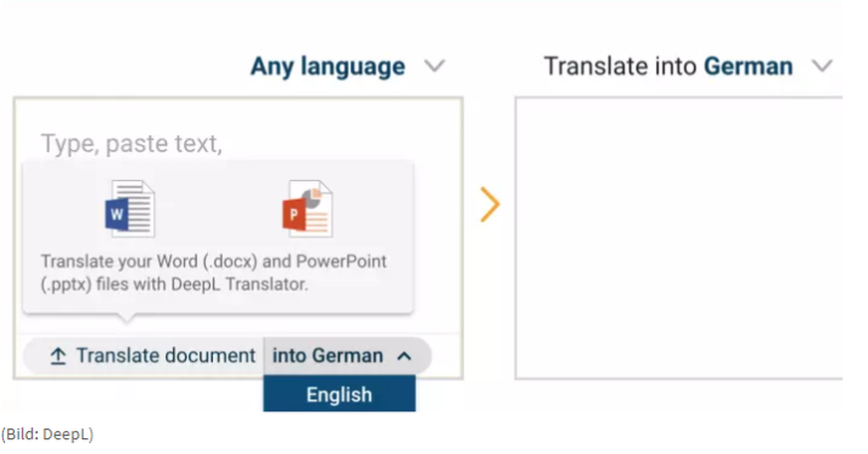Select English from the dropdown list
This screenshot has width=868, height=454.
coord(339,394)
